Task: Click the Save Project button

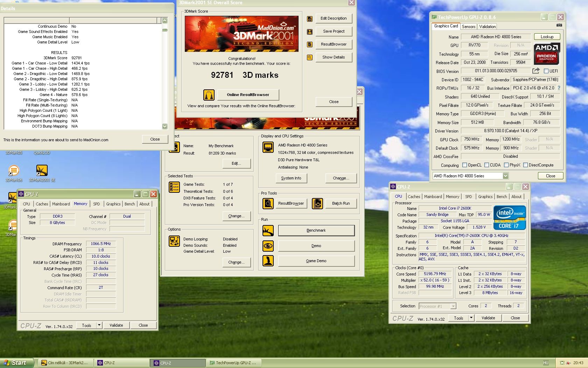Action: tap(334, 31)
